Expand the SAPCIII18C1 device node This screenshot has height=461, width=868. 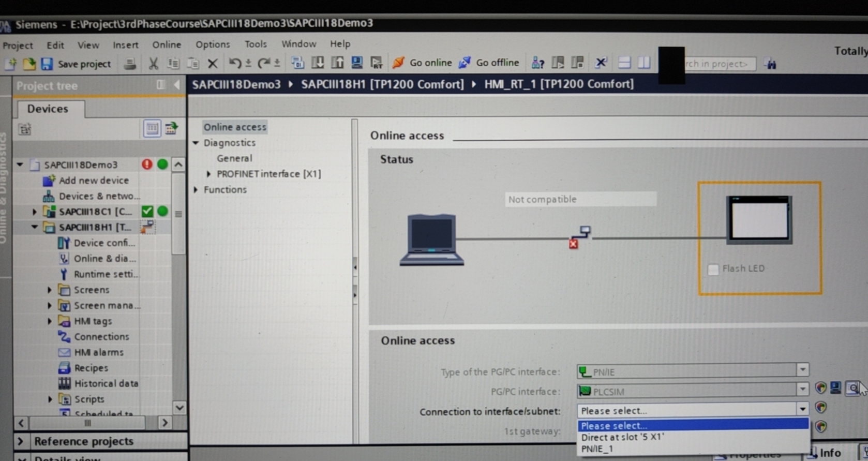(34, 212)
